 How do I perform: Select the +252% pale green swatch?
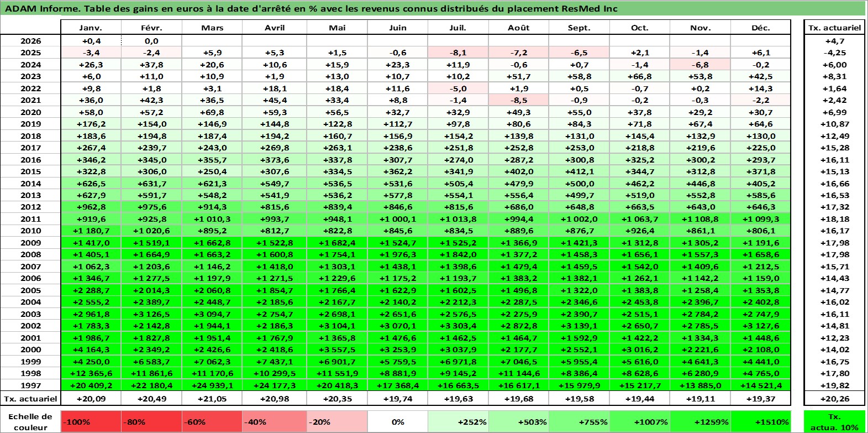pyautogui.click(x=458, y=422)
